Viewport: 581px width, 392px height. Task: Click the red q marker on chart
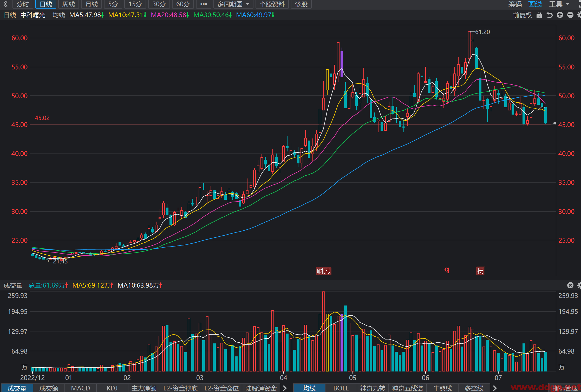[x=447, y=270]
